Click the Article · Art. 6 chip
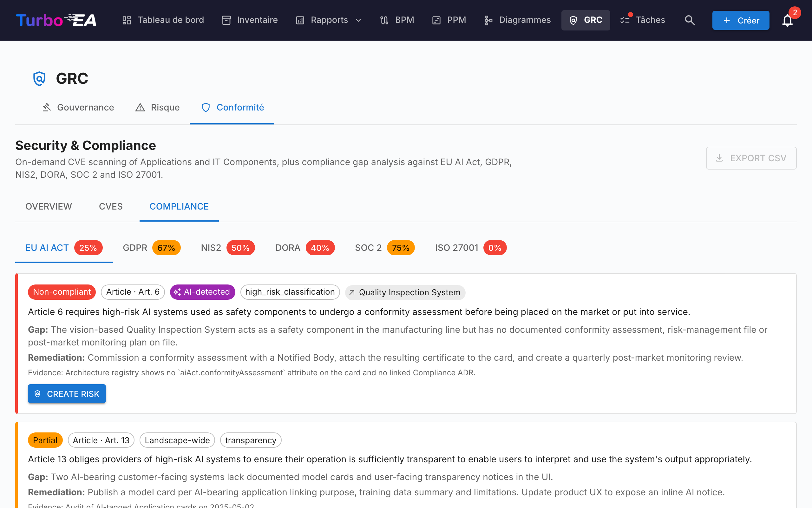This screenshot has height=508, width=812. [x=133, y=292]
